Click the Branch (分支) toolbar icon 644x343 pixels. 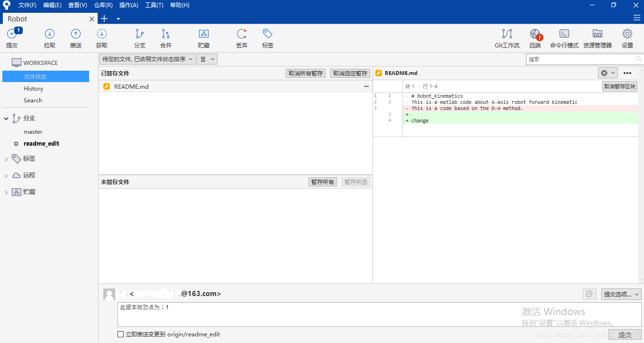pyautogui.click(x=140, y=38)
